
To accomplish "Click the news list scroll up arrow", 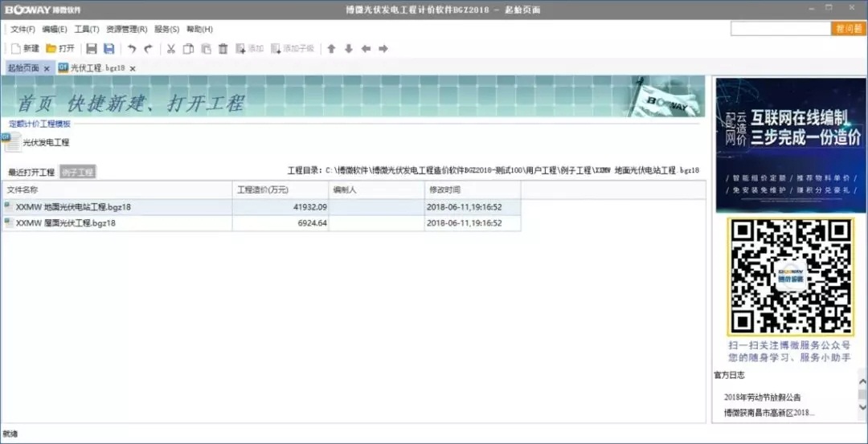I will [862, 381].
